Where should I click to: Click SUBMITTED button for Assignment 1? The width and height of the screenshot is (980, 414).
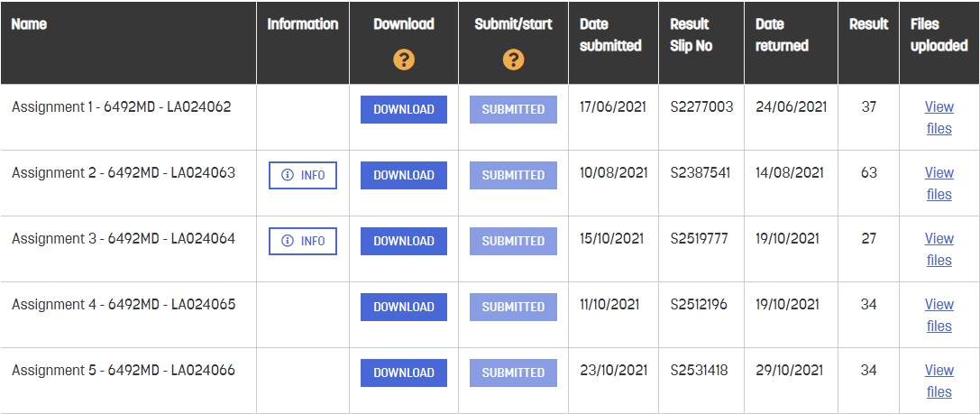(513, 109)
